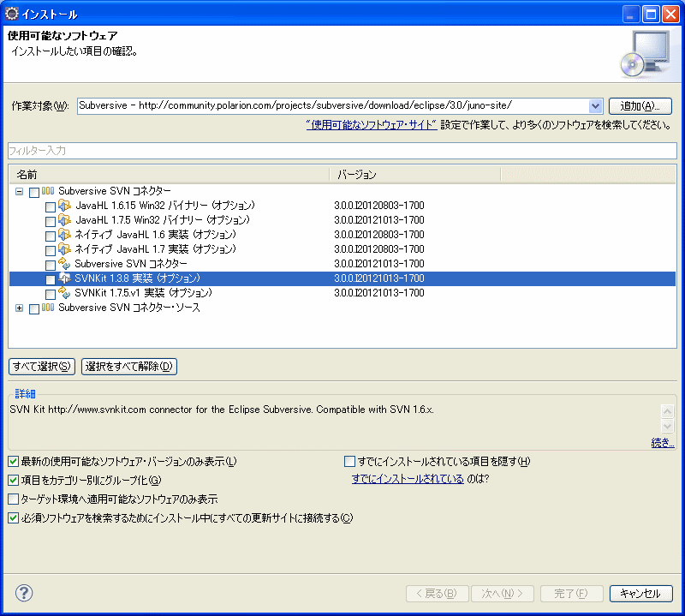Select the ネイティブ JavaHL 1.6 実装 row text
685x616 pixels.
click(156, 235)
